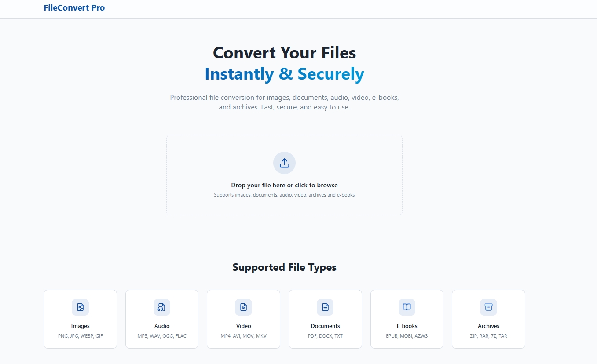The image size is (597, 364).
Task: Select the Images card label
Action: click(80, 326)
